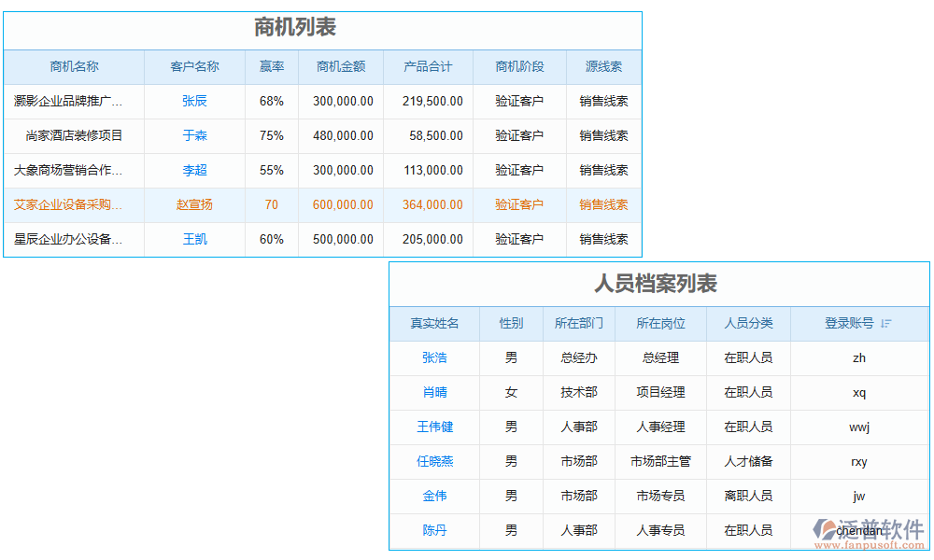934x560 pixels.
Task: Open highlighted customer 赵宣扬's link
Action: 193,204
